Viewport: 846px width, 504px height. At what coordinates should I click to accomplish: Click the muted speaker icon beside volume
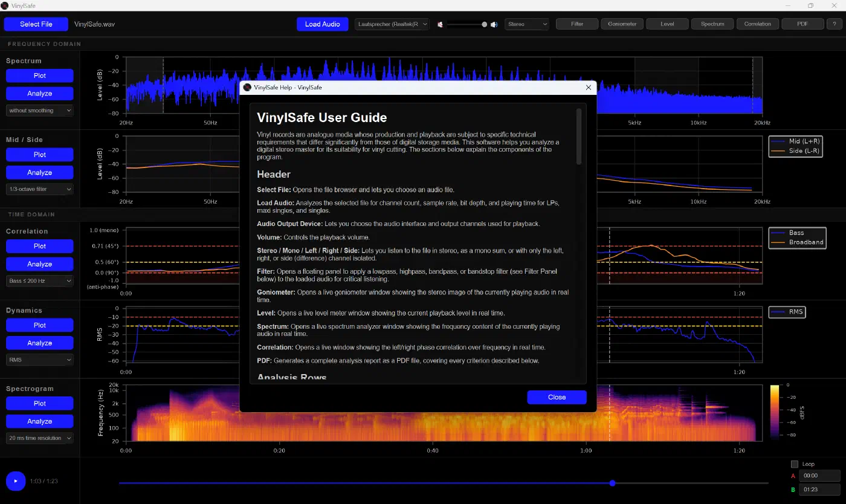click(x=441, y=24)
